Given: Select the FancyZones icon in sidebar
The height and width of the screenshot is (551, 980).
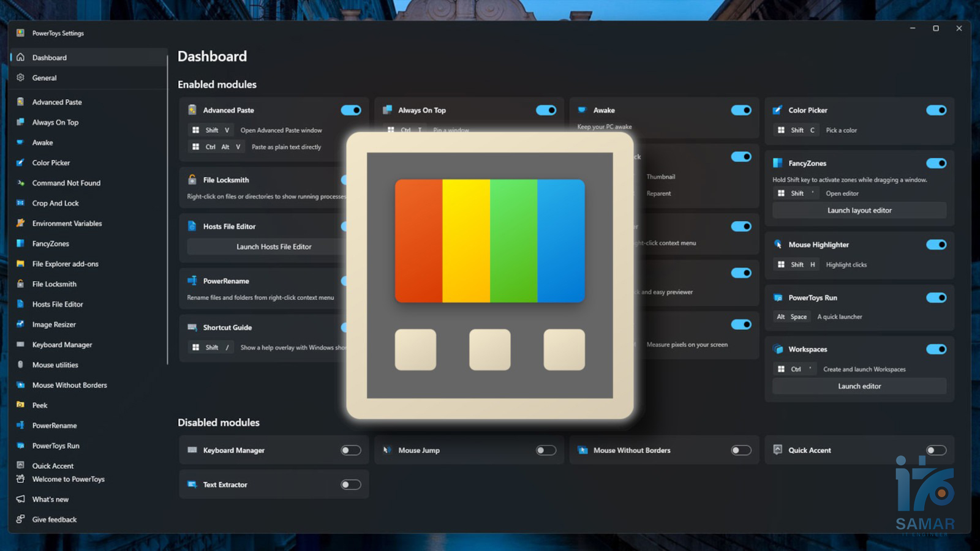Looking at the screenshot, I should pyautogui.click(x=20, y=244).
